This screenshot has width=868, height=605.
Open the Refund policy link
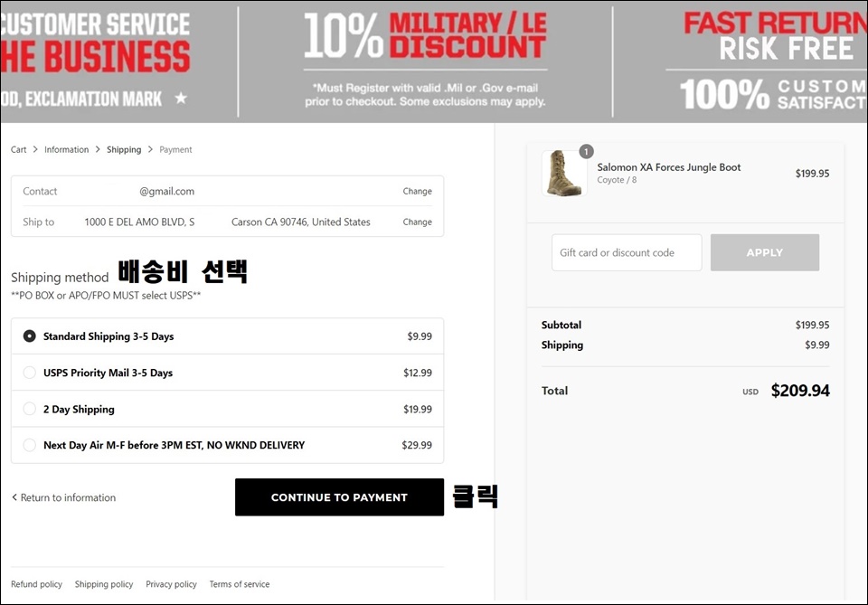pos(36,584)
